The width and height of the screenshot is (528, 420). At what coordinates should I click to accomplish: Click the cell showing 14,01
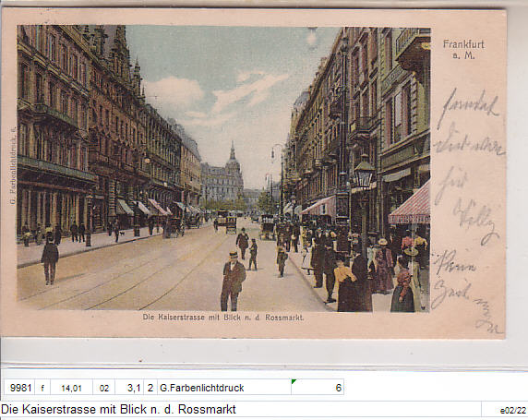click(71, 388)
